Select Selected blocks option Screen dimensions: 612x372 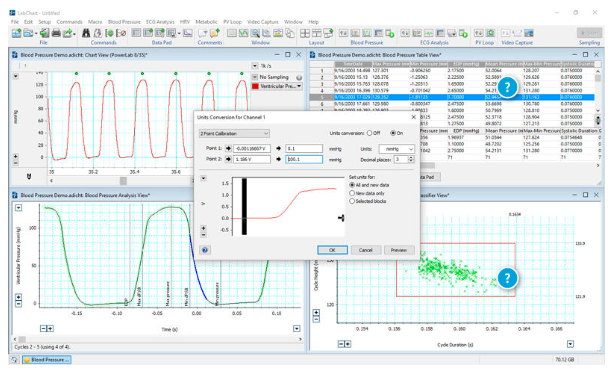[x=352, y=201]
